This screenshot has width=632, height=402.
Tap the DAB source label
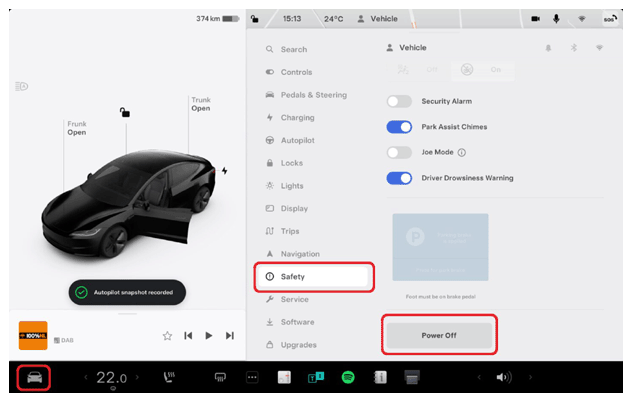click(64, 340)
